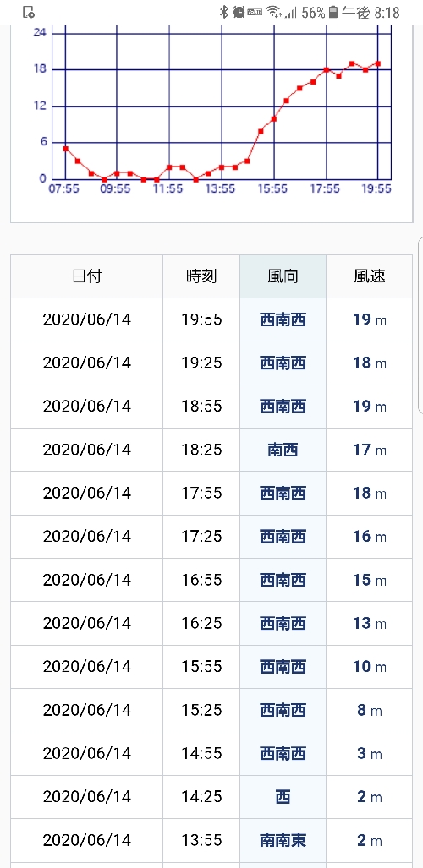Select the 風向 column header

(283, 276)
